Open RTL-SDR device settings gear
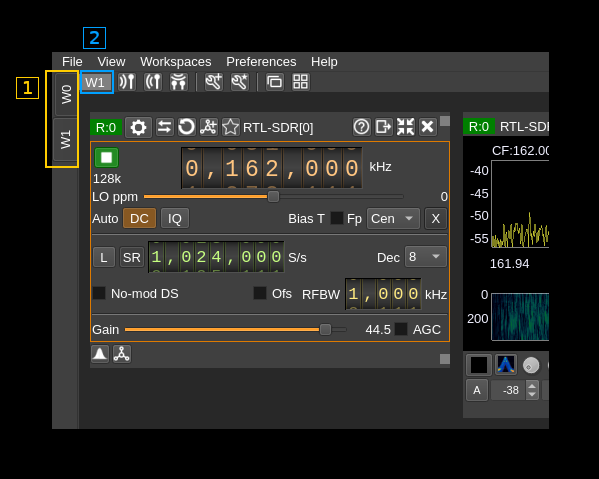The image size is (599, 479). point(138,127)
